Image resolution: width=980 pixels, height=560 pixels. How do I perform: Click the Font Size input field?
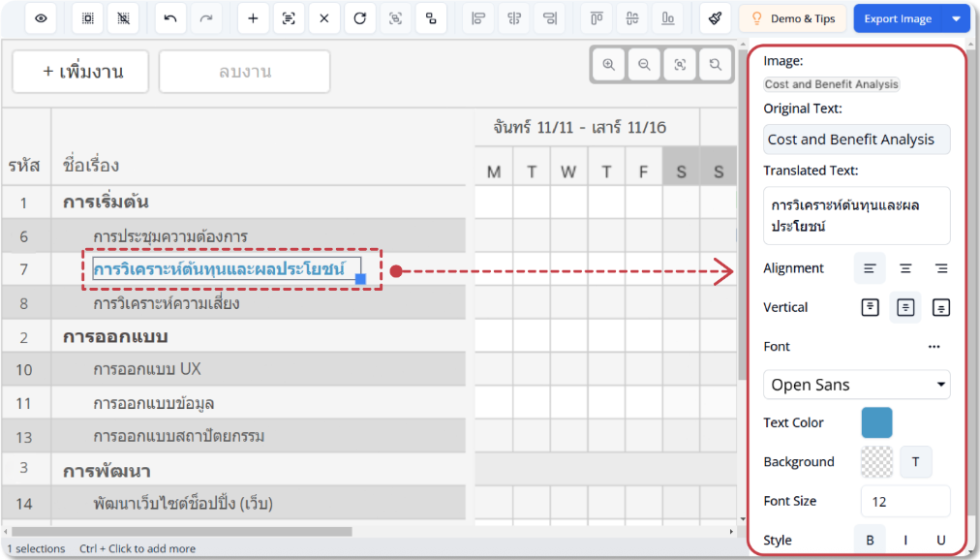coord(904,501)
